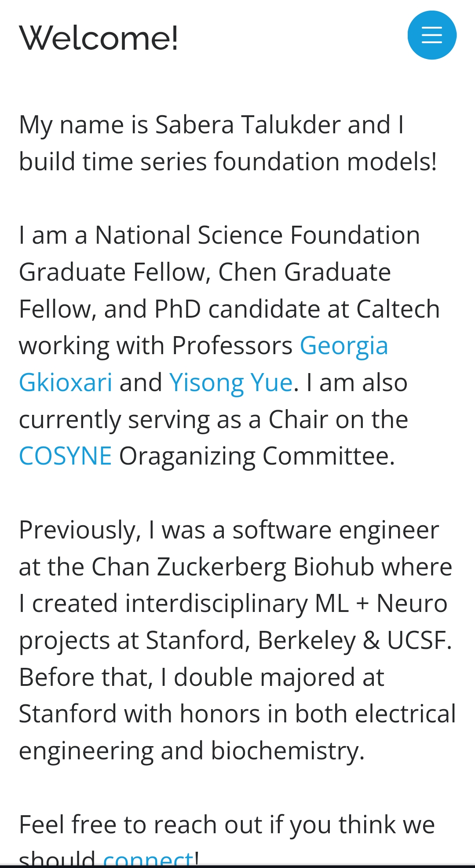Visit Yisong Yue's linked page
This screenshot has width=475, height=868.
[x=231, y=383]
